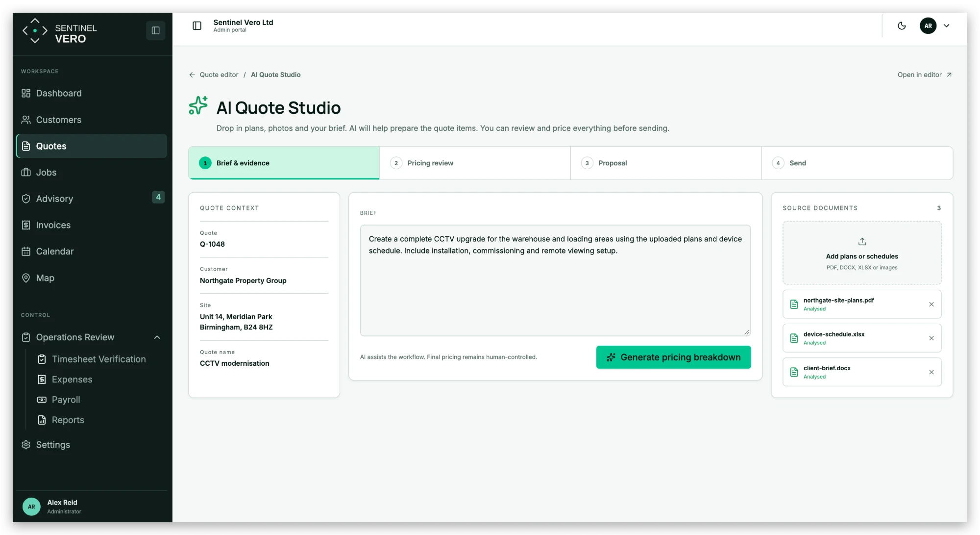Collapse sidebar using dark panel icon
The width and height of the screenshot is (980, 535).
[x=155, y=30]
